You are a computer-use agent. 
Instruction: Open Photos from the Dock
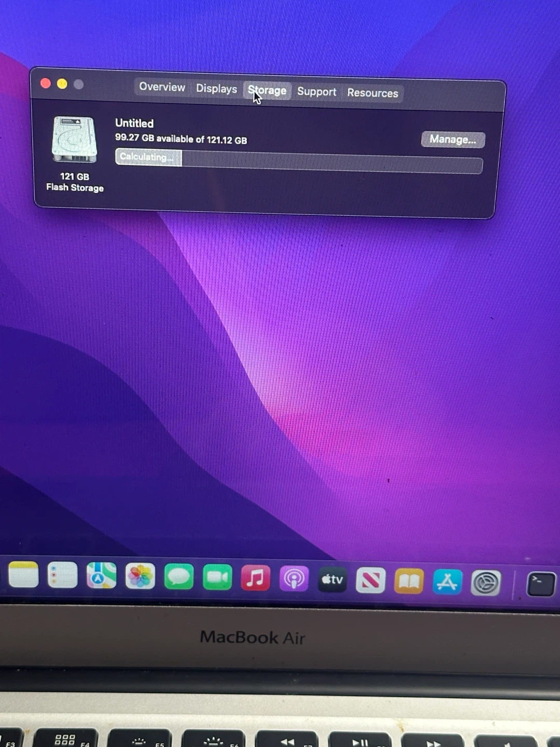tap(140, 576)
